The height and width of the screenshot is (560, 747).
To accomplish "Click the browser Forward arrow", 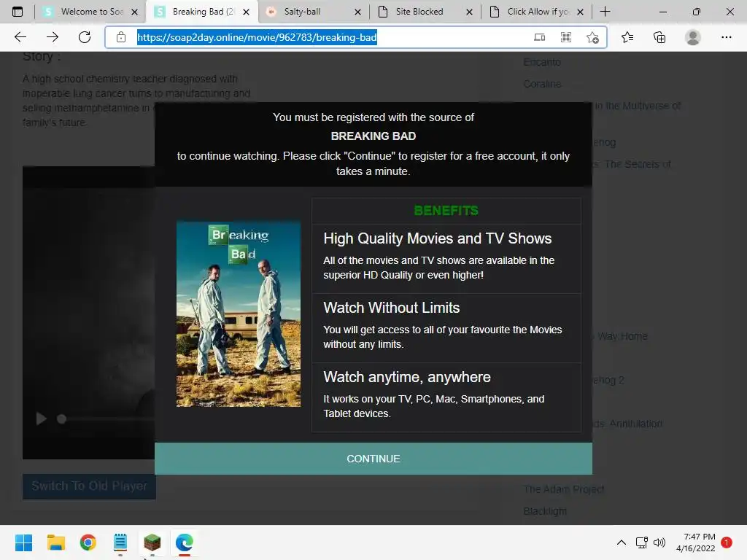I will (x=53, y=37).
